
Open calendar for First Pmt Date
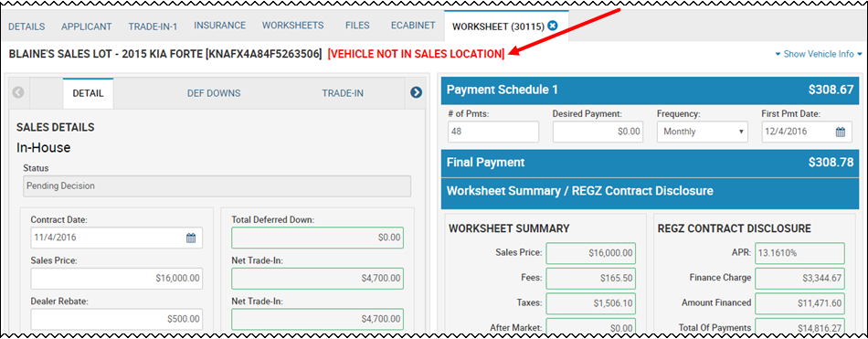coord(841,132)
